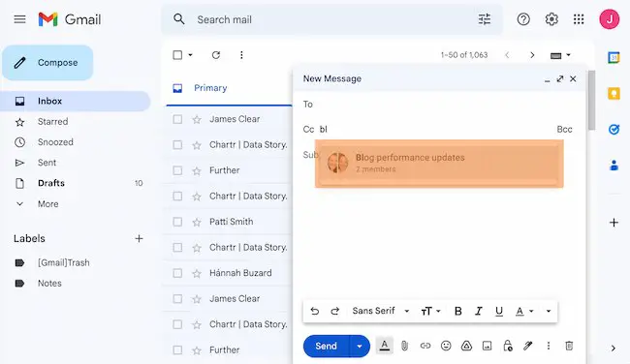Expand more formatting options arrow
The image size is (630, 364).
(549, 311)
